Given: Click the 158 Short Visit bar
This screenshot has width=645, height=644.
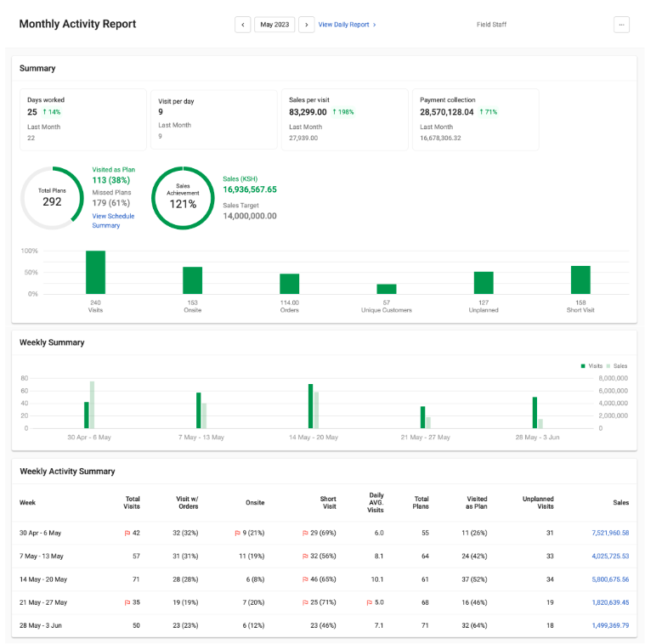Looking at the screenshot, I should coord(580,280).
